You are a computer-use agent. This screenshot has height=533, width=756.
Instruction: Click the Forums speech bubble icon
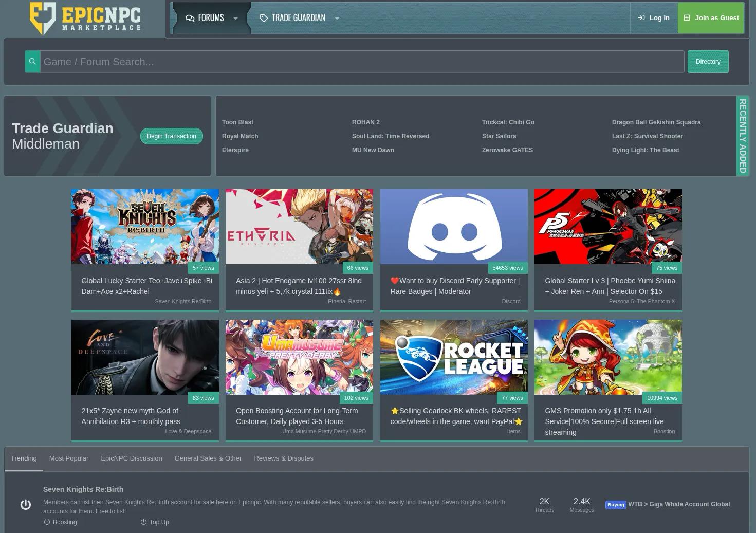click(190, 18)
